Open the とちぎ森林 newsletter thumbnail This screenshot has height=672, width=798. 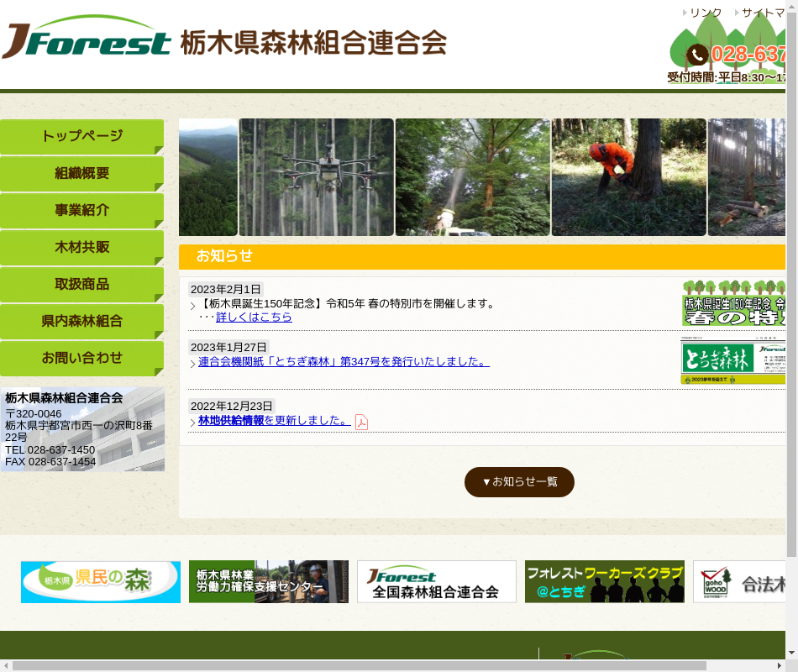click(x=733, y=360)
